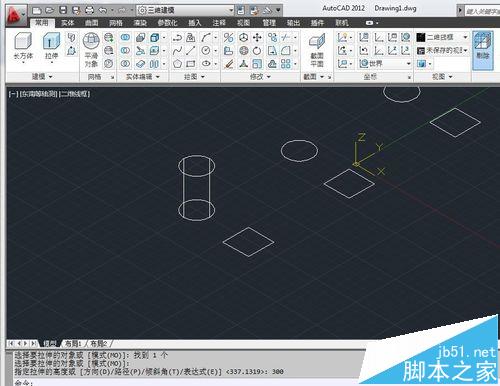Viewport: 500px width, 386px height.
Task: Open the 三维建模 workspace dropdown
Action: tap(186, 10)
